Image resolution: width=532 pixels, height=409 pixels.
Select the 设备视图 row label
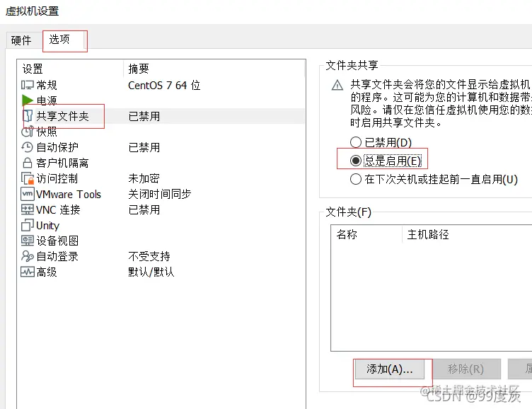57,241
